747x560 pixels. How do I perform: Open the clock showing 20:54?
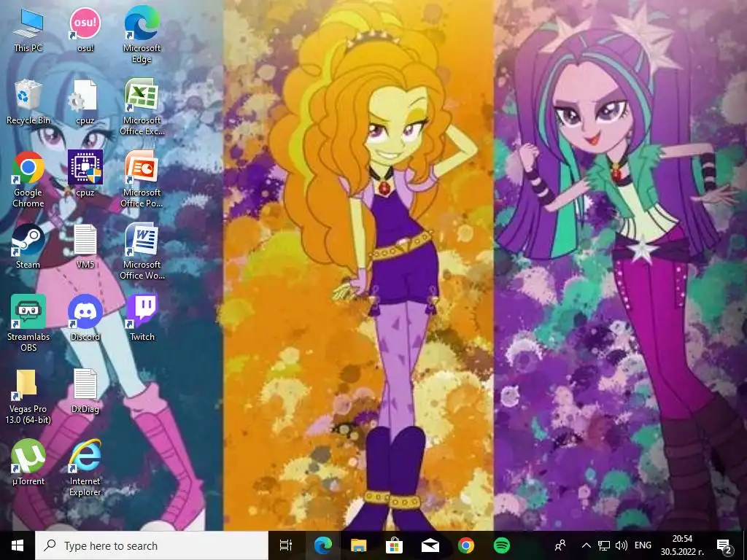[682, 545]
